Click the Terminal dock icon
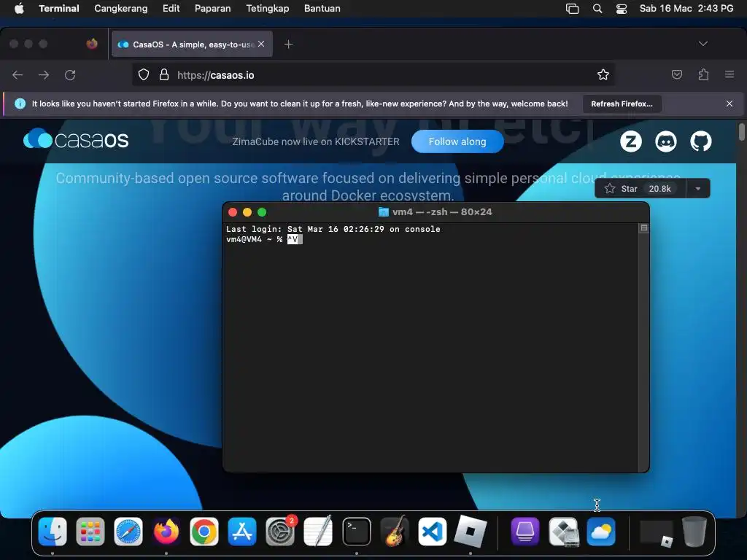 point(356,532)
